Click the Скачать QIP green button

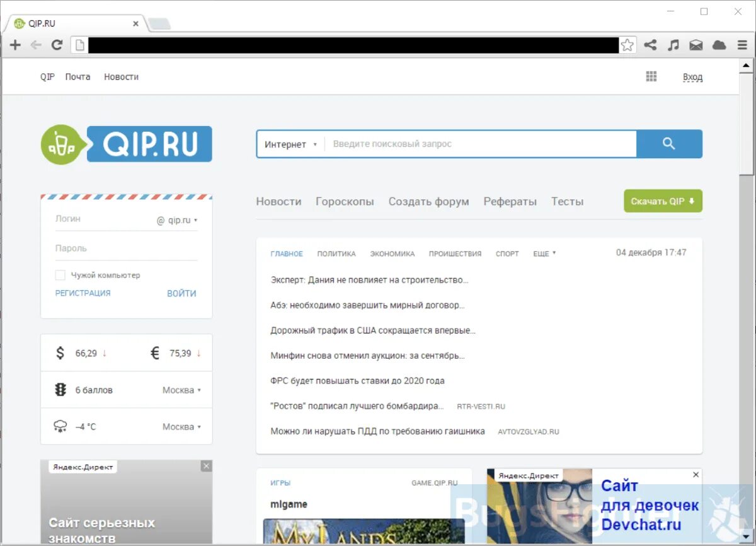[663, 201]
